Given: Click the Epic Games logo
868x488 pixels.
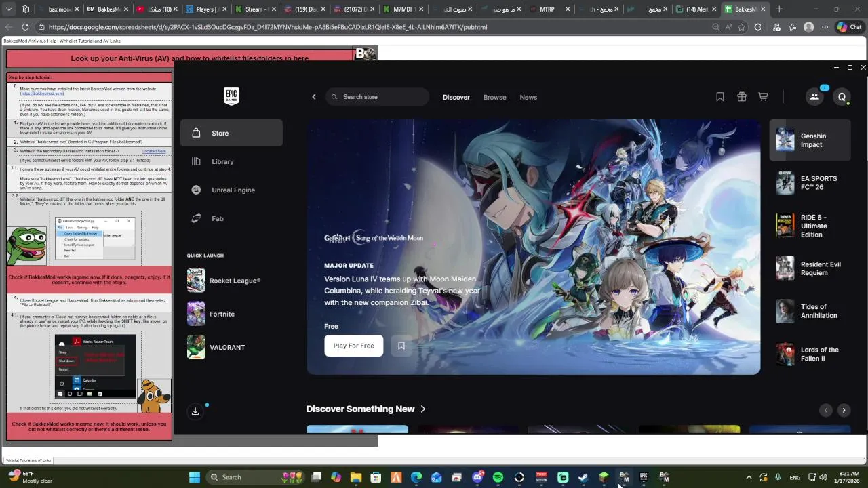Looking at the screenshot, I should [231, 96].
